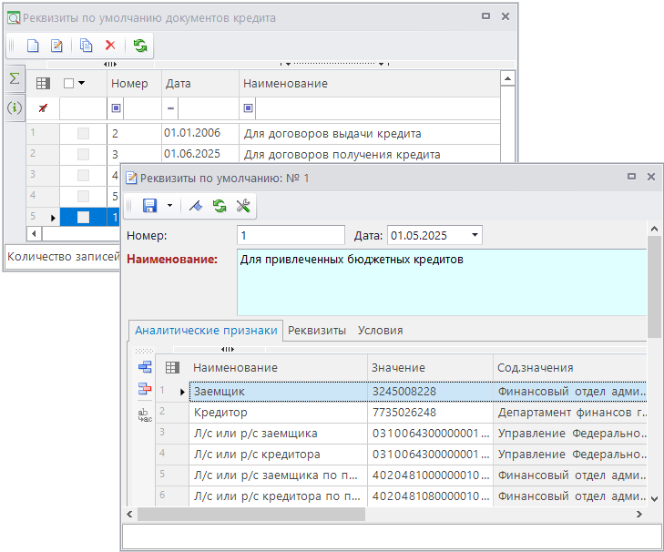
Task: Tick the checkbox in row number 2
Action: point(83,154)
